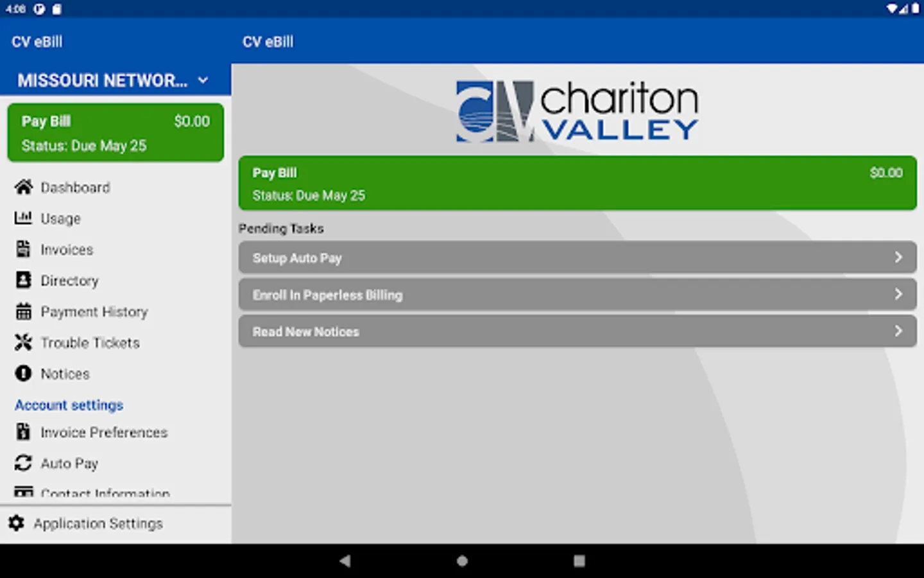Click the Chariton Valley logo
The image size is (924, 578).
(x=577, y=110)
